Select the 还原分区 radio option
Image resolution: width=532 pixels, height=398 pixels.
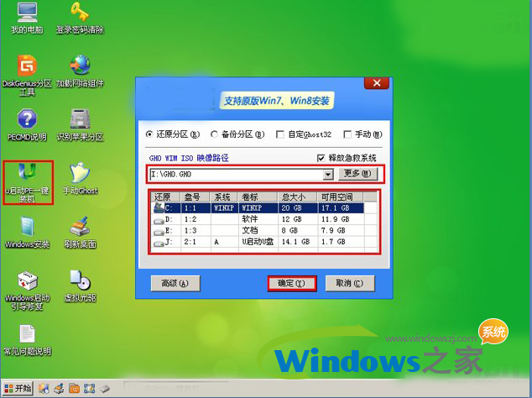coord(150,134)
